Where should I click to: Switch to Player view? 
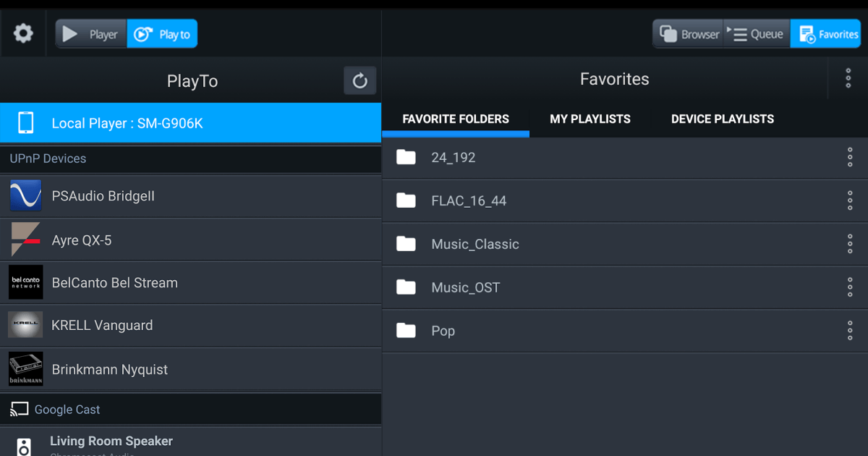click(91, 34)
